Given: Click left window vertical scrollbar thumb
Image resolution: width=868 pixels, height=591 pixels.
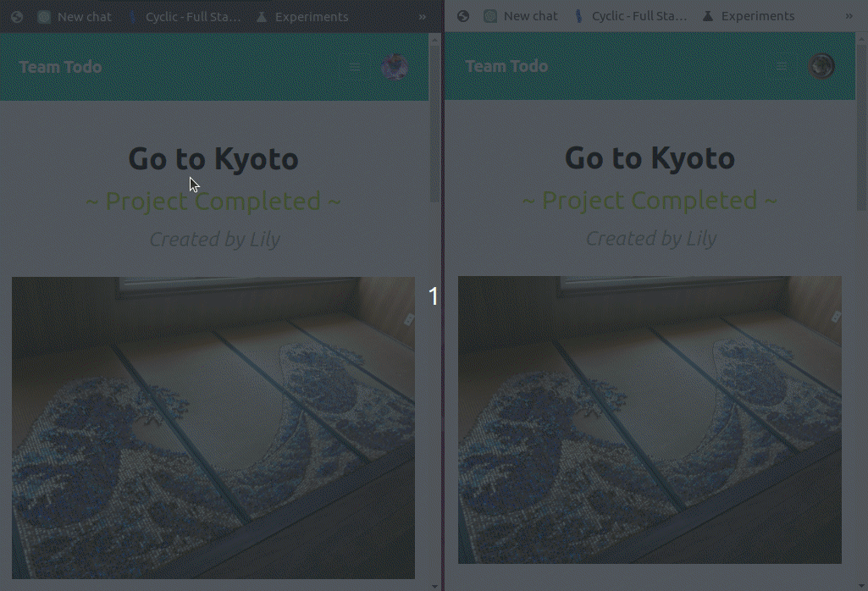Looking at the screenshot, I should click(434, 123).
